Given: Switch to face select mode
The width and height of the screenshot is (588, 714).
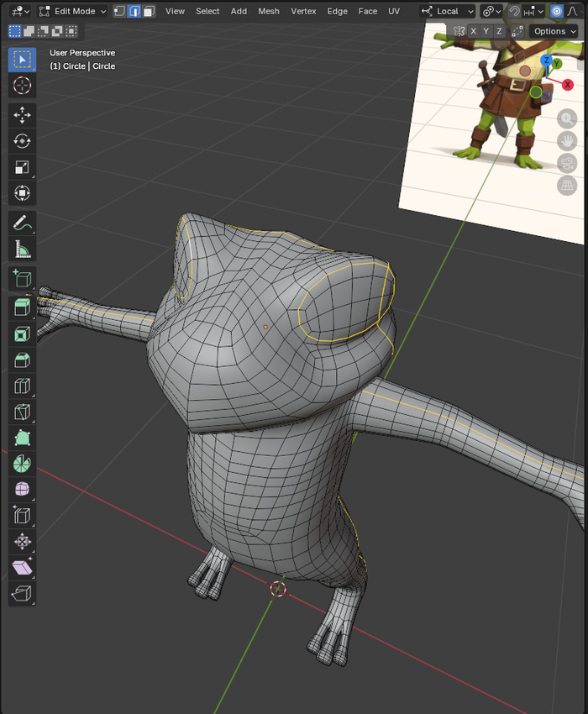Looking at the screenshot, I should point(149,11).
